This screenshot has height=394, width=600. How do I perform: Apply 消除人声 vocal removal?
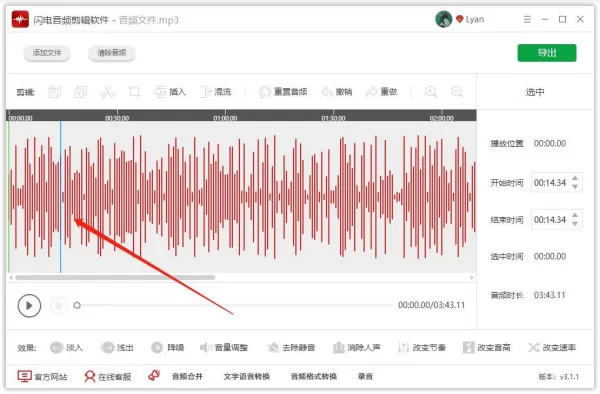[356, 347]
